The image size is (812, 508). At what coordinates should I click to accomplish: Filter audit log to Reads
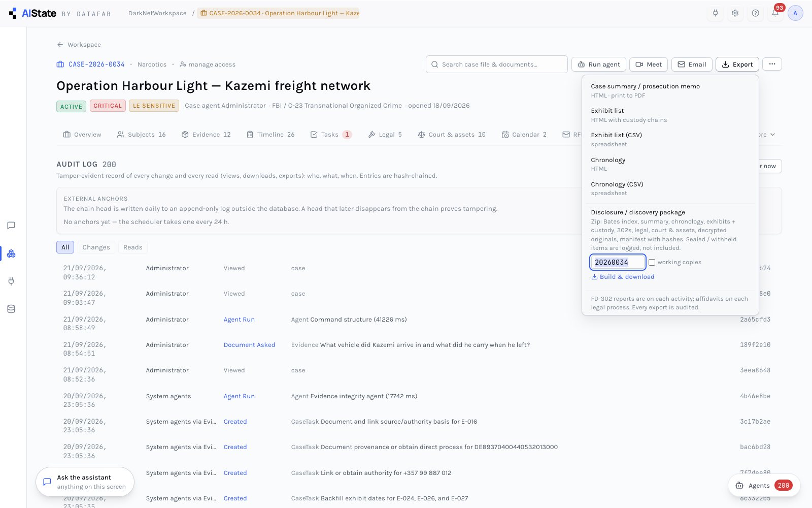133,247
